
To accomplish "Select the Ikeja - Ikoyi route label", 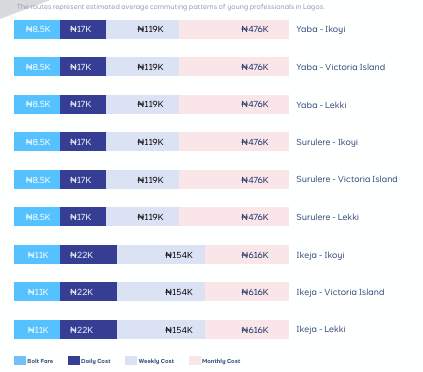I will click(320, 255).
